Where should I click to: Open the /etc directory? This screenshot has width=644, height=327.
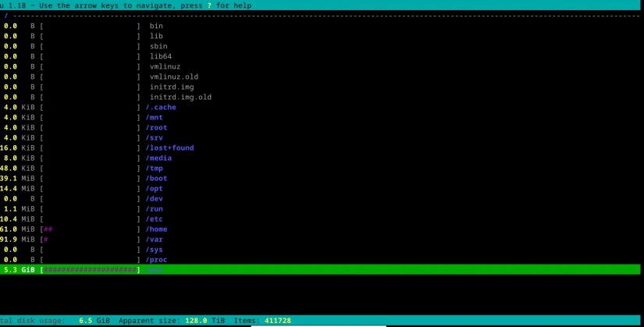pyautogui.click(x=155, y=219)
